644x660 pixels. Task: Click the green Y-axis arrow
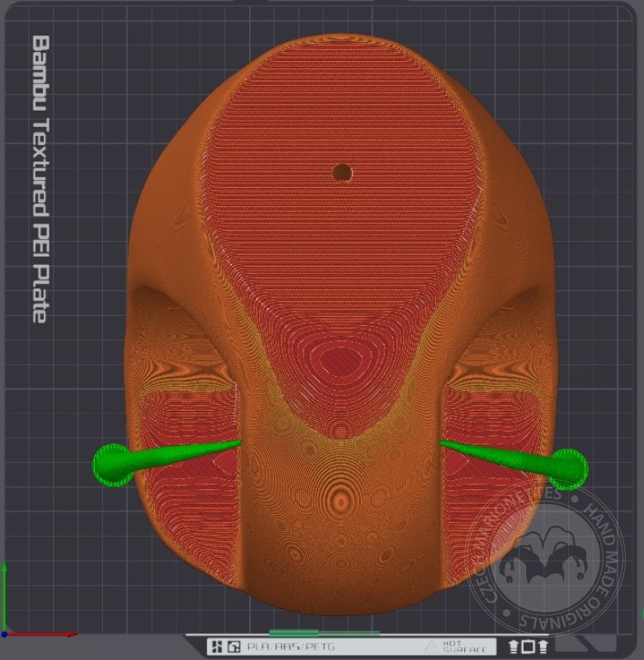(4, 594)
